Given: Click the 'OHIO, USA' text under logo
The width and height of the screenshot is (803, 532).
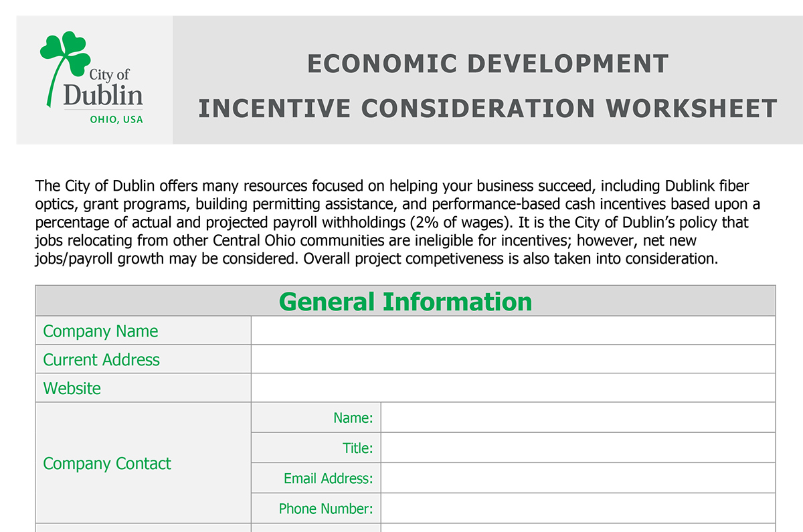Looking at the screenshot, I should pyautogui.click(x=116, y=120).
